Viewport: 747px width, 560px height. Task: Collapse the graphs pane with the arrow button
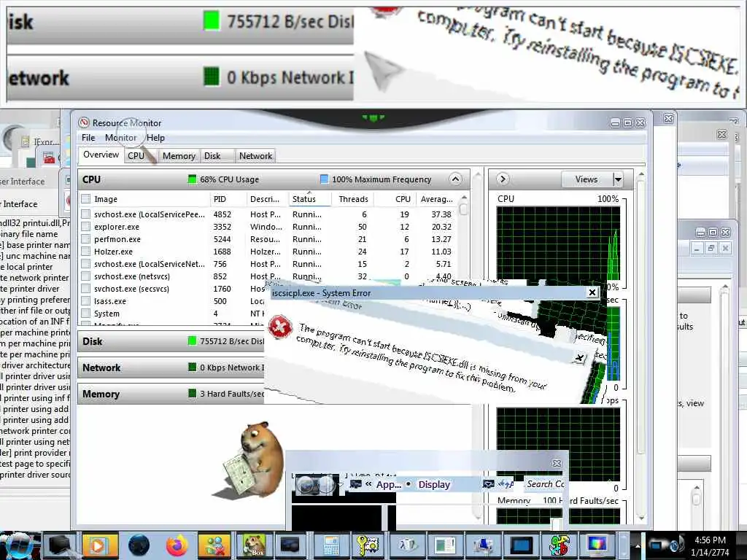coord(503,179)
